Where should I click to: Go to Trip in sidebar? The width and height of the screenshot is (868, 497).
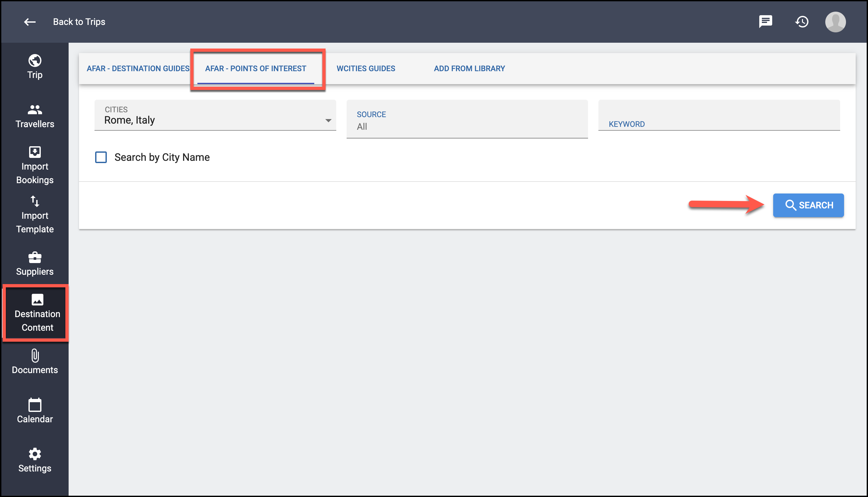35,67
